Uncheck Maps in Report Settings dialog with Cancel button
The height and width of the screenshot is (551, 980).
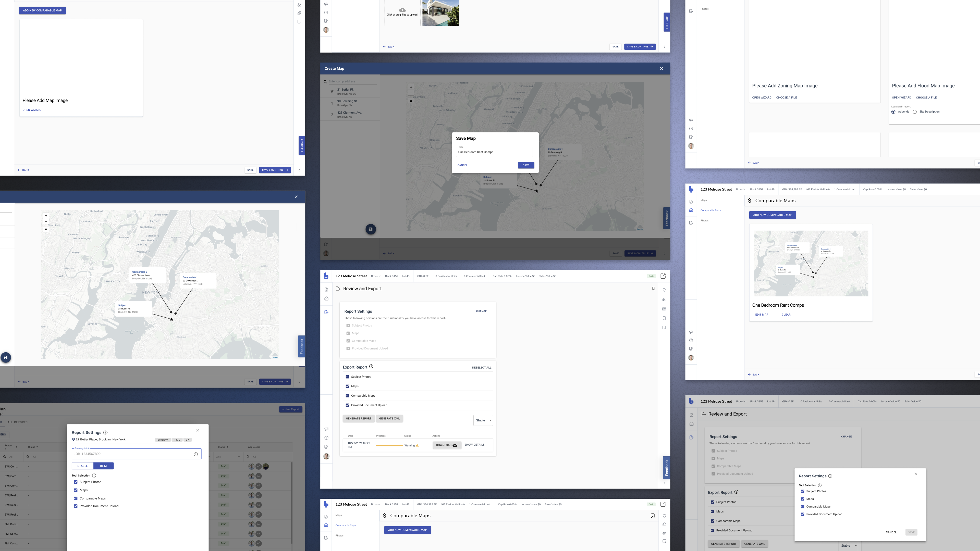coord(802,499)
